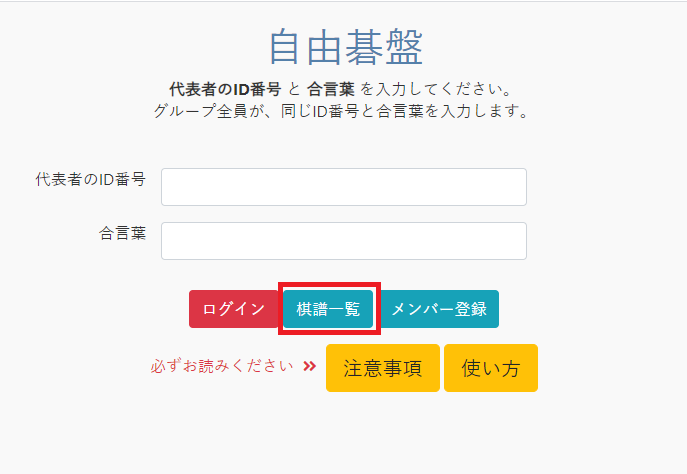Image resolution: width=687 pixels, height=474 pixels.
Task: Click the 合言葉 field label
Action: coord(122,233)
